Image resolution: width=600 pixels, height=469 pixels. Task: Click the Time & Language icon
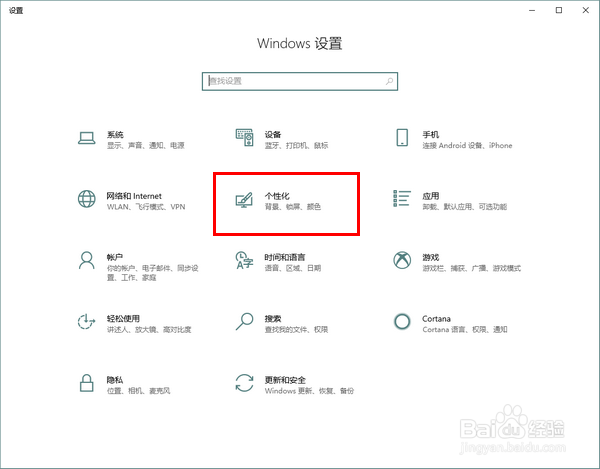pyautogui.click(x=245, y=260)
